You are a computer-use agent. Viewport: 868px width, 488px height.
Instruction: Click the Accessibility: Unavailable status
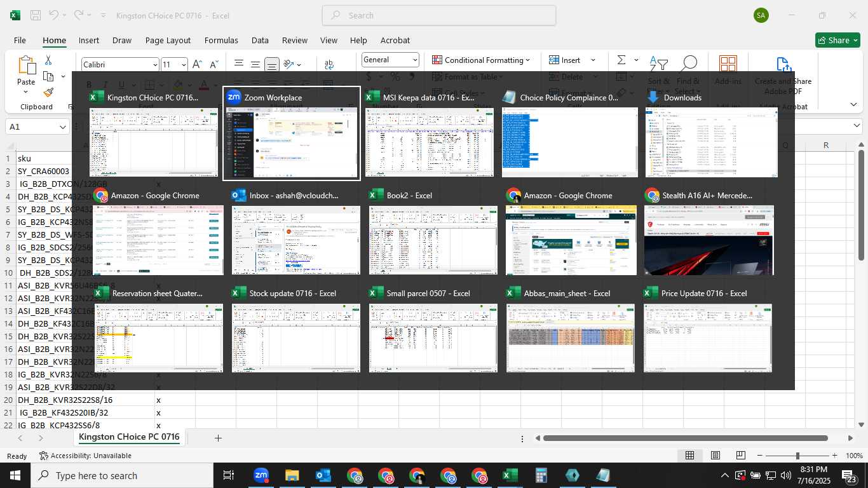coord(85,456)
